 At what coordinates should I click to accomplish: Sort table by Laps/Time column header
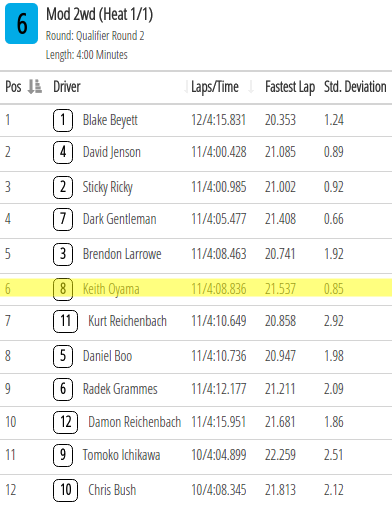215,87
